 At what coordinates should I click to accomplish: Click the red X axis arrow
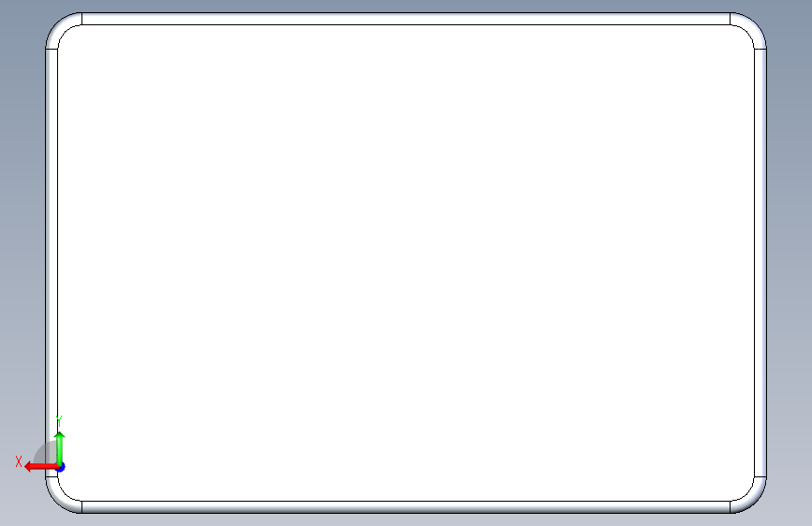pos(40,467)
